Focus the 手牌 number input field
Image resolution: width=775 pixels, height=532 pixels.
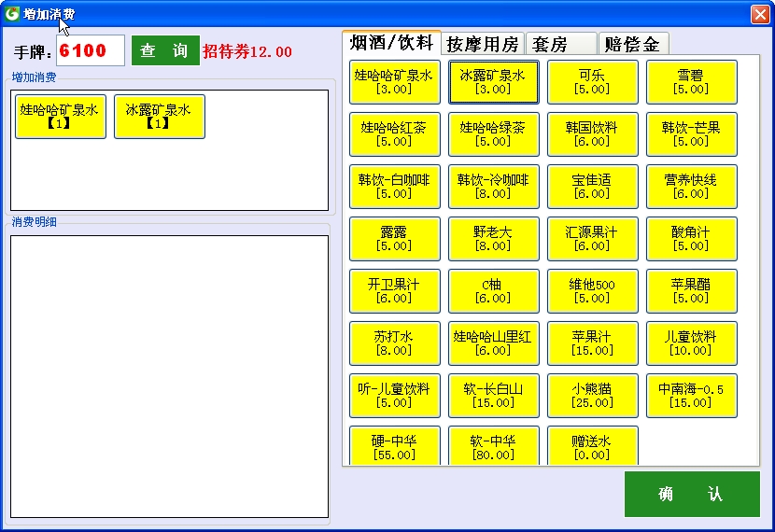click(x=90, y=51)
